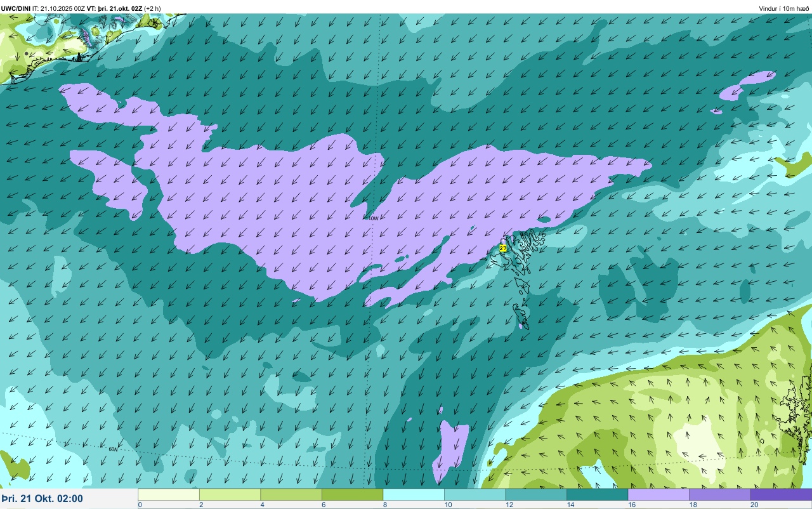Click legend tick value '4'
The width and height of the screenshot is (812, 509).
click(x=262, y=505)
